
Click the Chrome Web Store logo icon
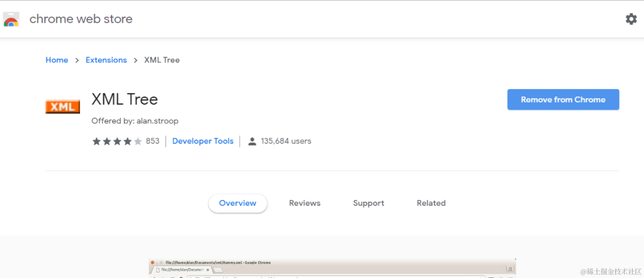tap(11, 19)
